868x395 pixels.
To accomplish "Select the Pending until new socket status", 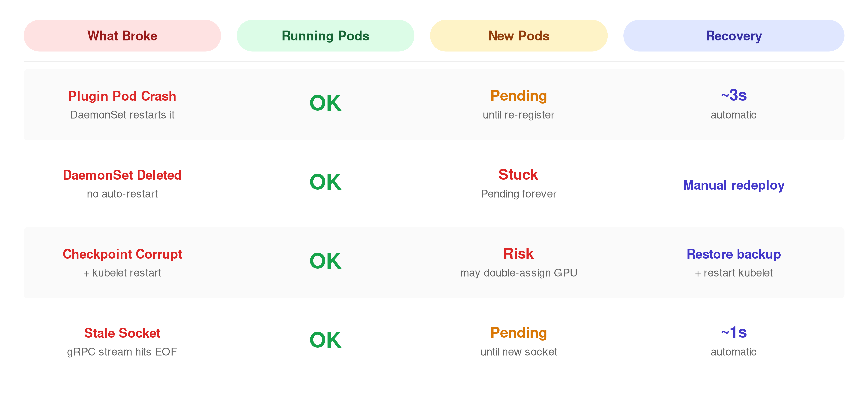I will [x=519, y=333].
